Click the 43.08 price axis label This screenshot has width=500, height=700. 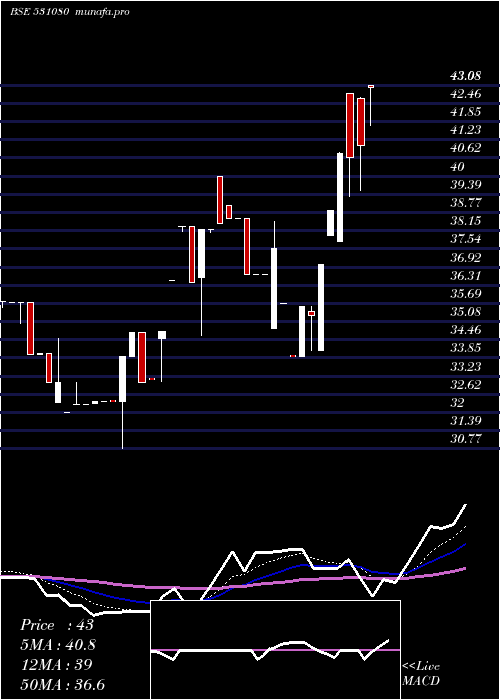click(466, 76)
